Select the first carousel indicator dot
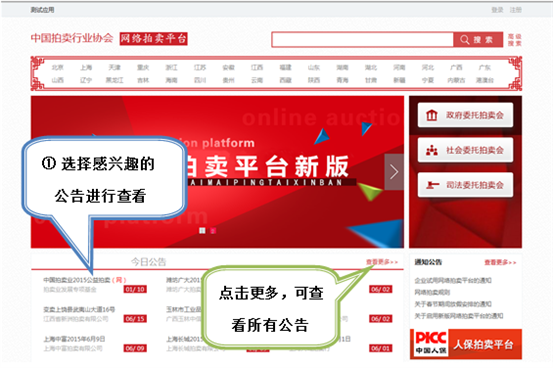The width and height of the screenshot is (553, 368). coord(202,230)
